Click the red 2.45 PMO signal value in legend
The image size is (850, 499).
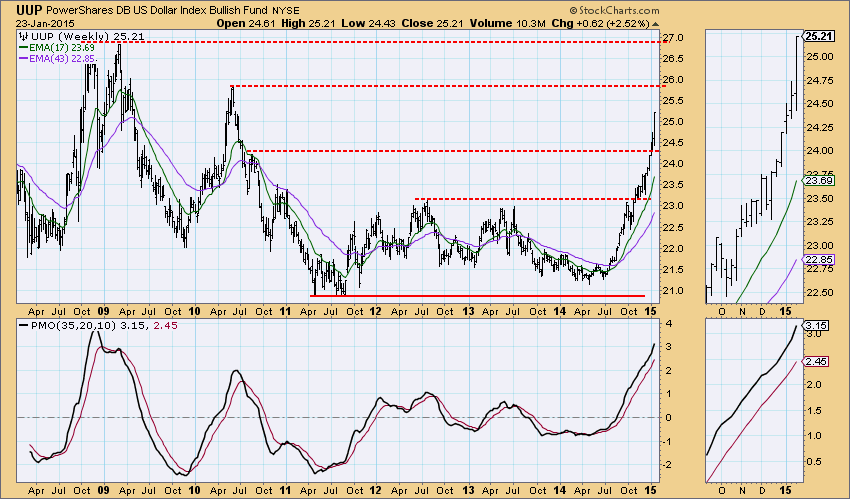(165, 326)
